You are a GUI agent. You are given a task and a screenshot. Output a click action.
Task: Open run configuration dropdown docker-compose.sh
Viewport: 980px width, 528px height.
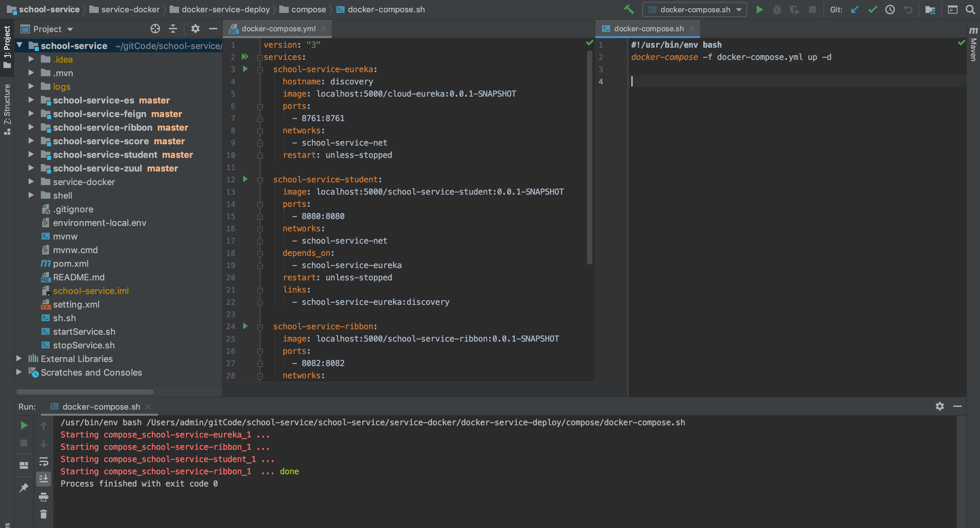coord(695,10)
